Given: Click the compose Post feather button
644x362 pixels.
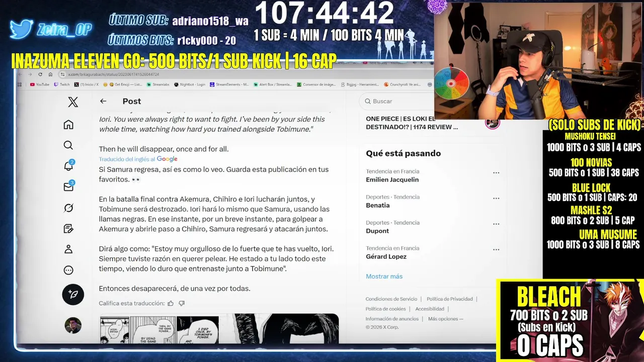Looking at the screenshot, I should pos(73,295).
